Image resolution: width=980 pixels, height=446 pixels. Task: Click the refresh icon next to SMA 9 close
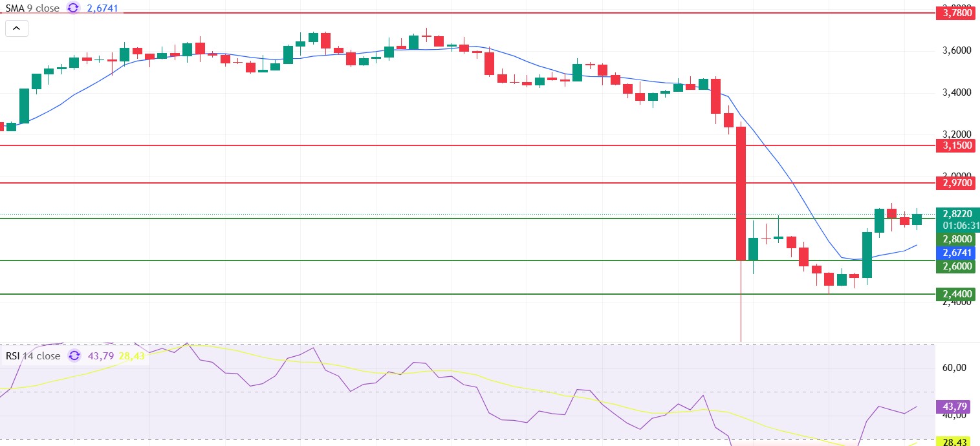click(73, 8)
